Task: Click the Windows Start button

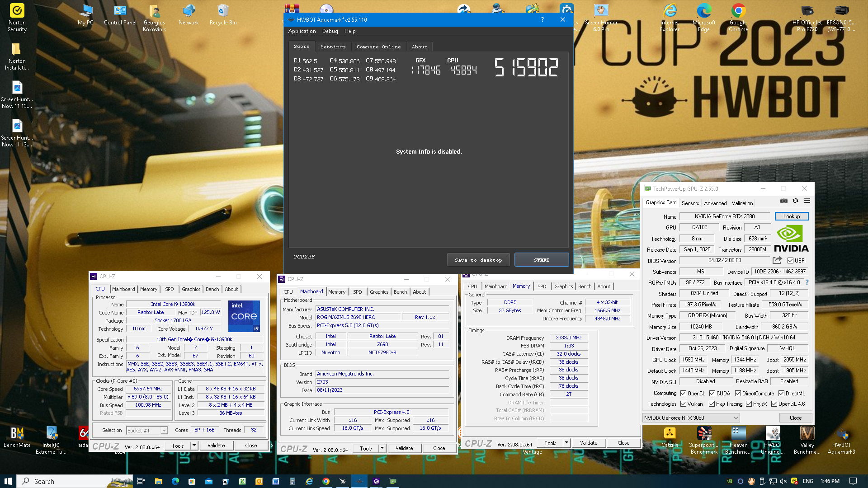Action: 8,481
